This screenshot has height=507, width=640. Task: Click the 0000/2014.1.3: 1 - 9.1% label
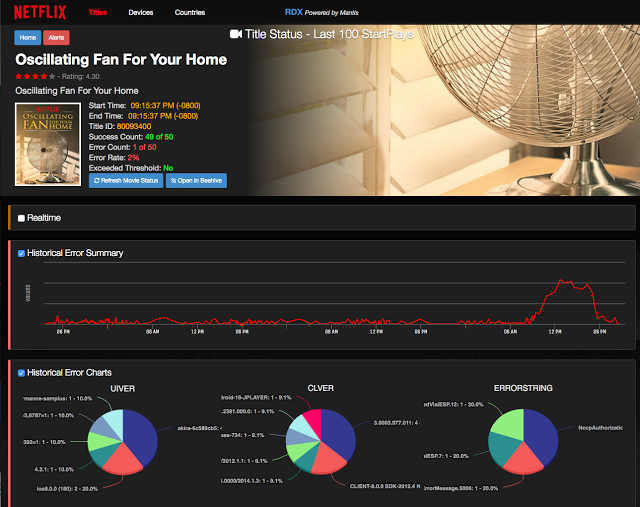click(252, 481)
